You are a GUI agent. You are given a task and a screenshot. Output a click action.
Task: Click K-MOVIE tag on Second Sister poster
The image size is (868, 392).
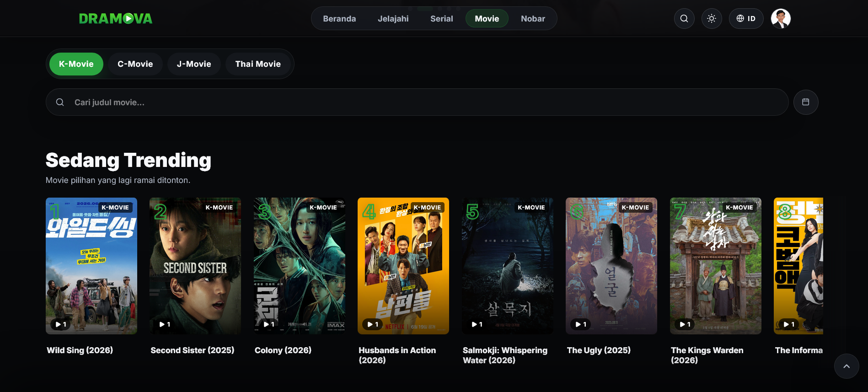click(x=219, y=208)
